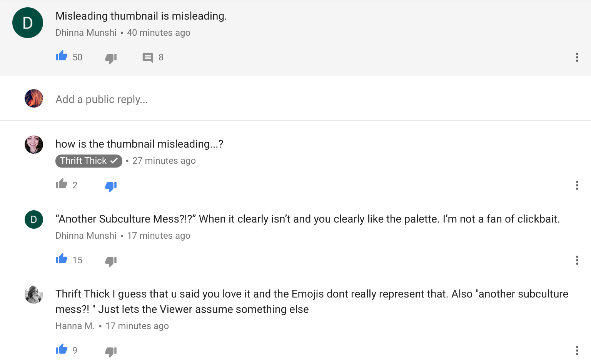Open Thrift Thick channel badge link
This screenshot has width=591, height=364.
tap(88, 161)
